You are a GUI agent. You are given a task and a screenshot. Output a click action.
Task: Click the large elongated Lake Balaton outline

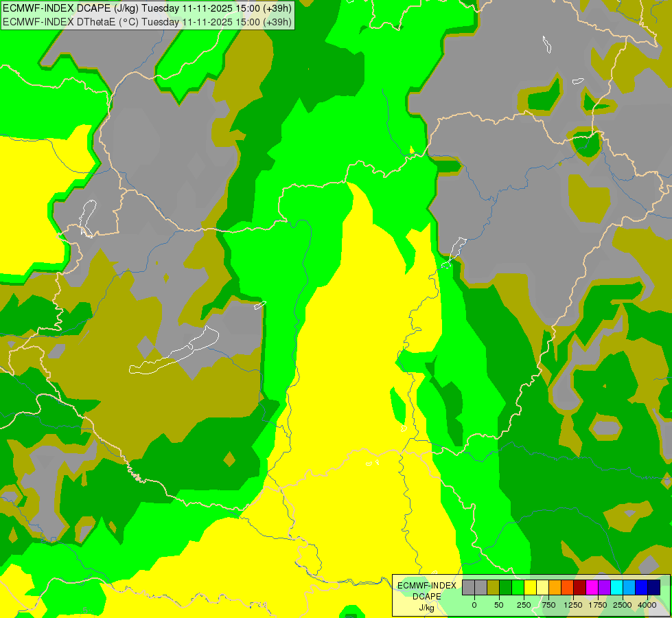click(174, 351)
